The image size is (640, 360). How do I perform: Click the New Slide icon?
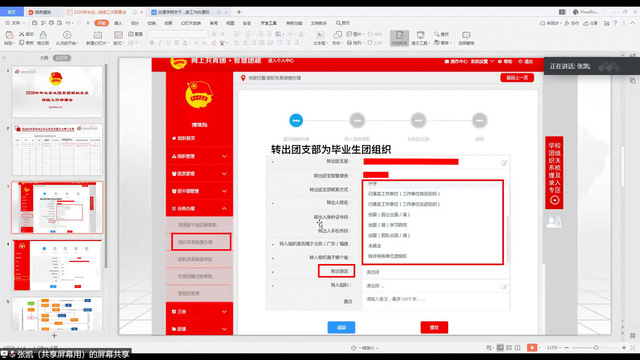[98, 38]
